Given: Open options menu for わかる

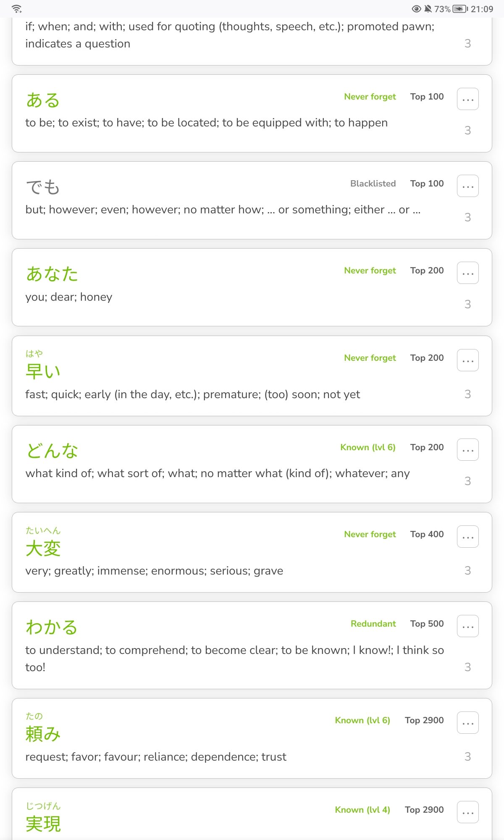Looking at the screenshot, I should (467, 626).
